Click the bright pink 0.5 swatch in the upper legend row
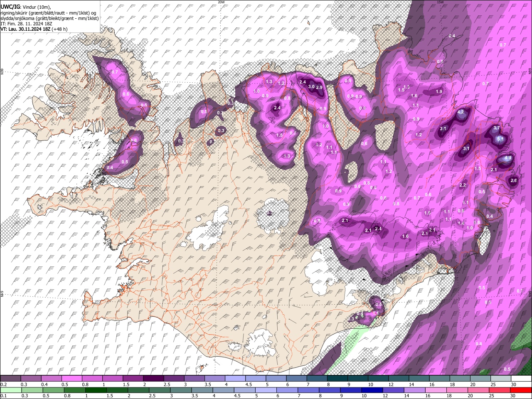This screenshot has height=399, width=532. (x=71, y=379)
